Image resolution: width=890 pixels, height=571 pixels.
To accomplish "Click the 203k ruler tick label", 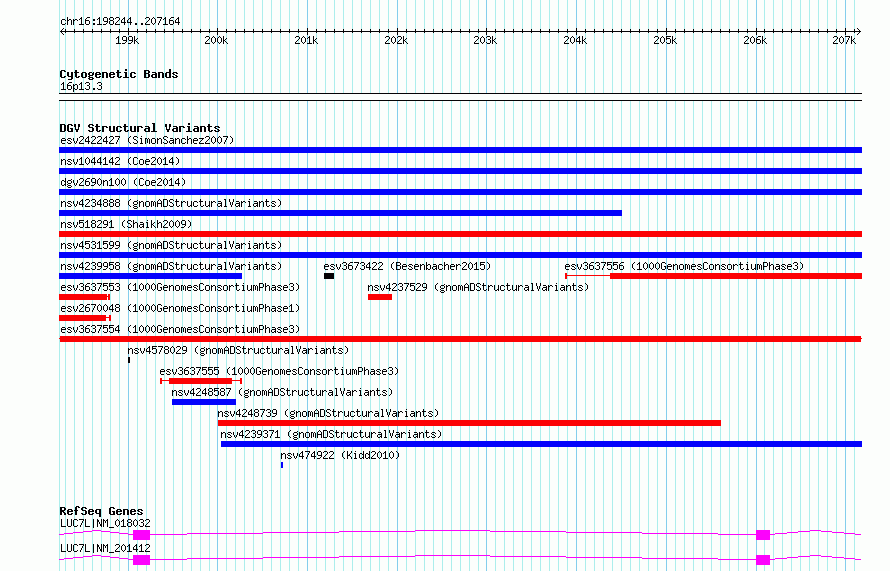I will point(485,41).
